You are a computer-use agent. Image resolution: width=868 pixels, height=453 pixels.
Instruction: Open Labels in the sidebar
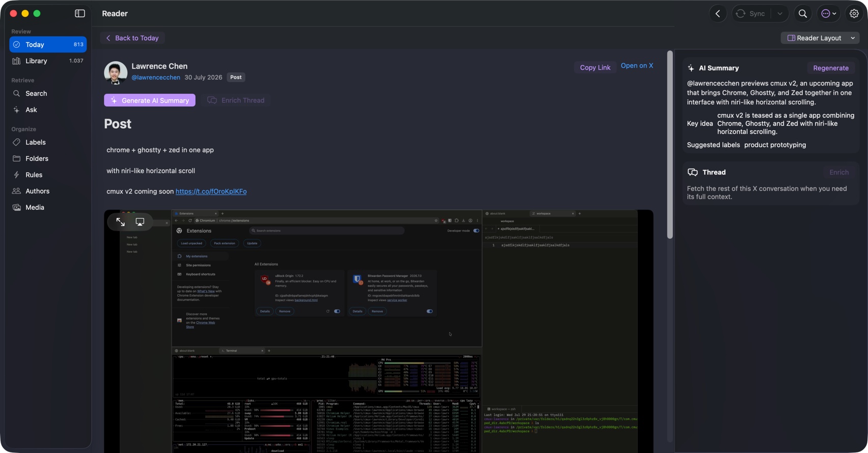click(x=48, y=143)
